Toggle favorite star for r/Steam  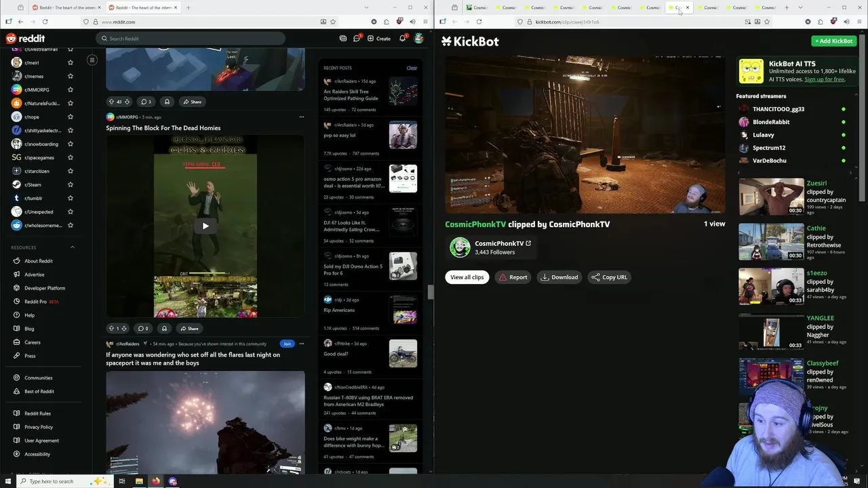click(x=70, y=185)
